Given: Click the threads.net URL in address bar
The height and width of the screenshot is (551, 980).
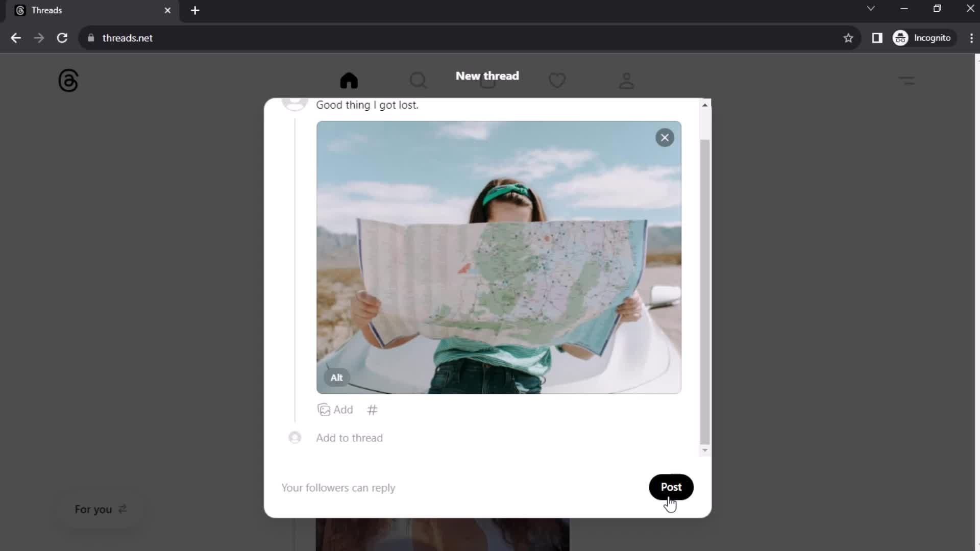Looking at the screenshot, I should click(127, 38).
